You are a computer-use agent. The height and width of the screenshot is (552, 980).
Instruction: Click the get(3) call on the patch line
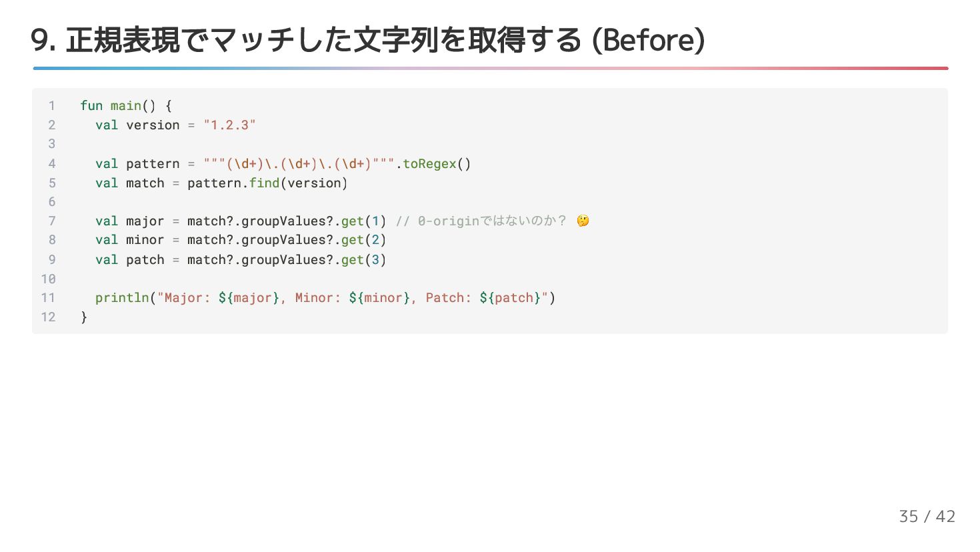point(363,259)
